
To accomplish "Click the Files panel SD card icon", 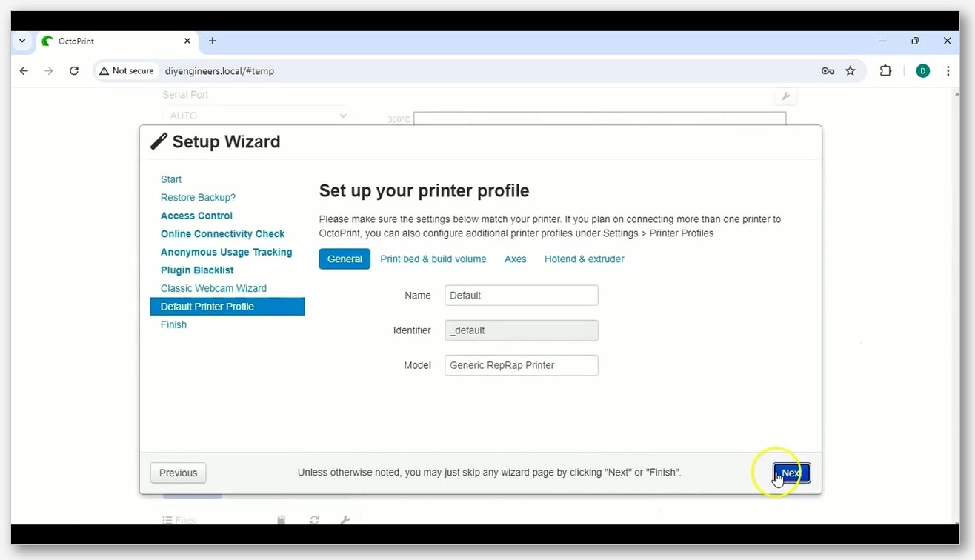I will (282, 520).
